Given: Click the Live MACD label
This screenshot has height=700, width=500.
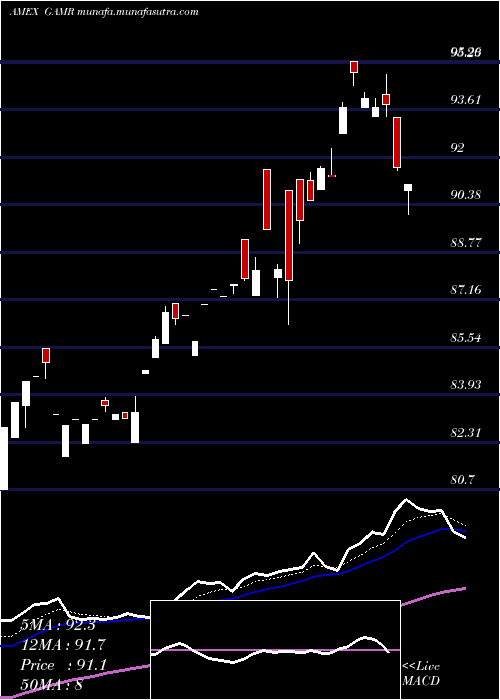Looking at the screenshot, I should [421, 673].
